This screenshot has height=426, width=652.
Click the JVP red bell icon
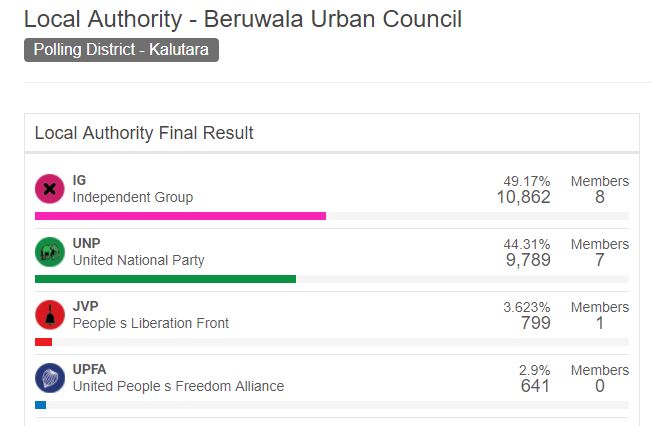pos(50,315)
